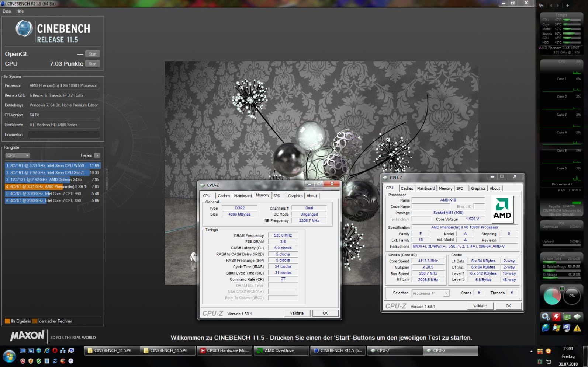
Task: Switch to CPU tab in memory CPU-Z window
Action: [207, 196]
